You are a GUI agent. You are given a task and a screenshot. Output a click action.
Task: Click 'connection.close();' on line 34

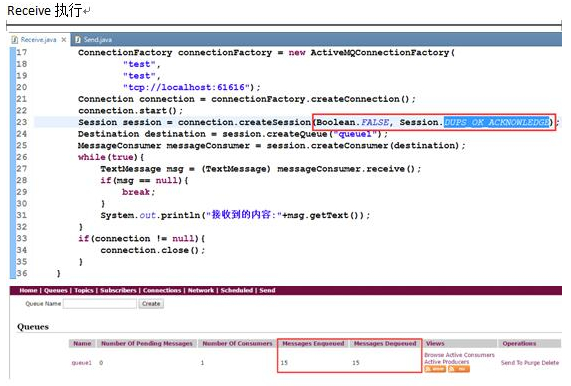point(153,251)
